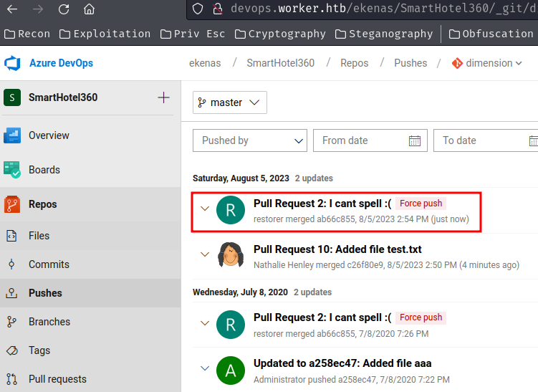Open the Boards section
The image size is (538, 392).
pos(44,170)
